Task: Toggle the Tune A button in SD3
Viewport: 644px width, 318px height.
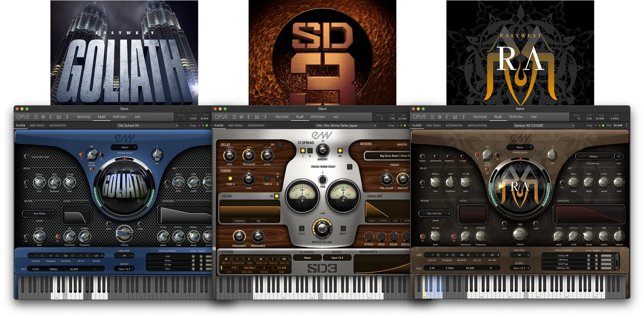Action: [230, 178]
